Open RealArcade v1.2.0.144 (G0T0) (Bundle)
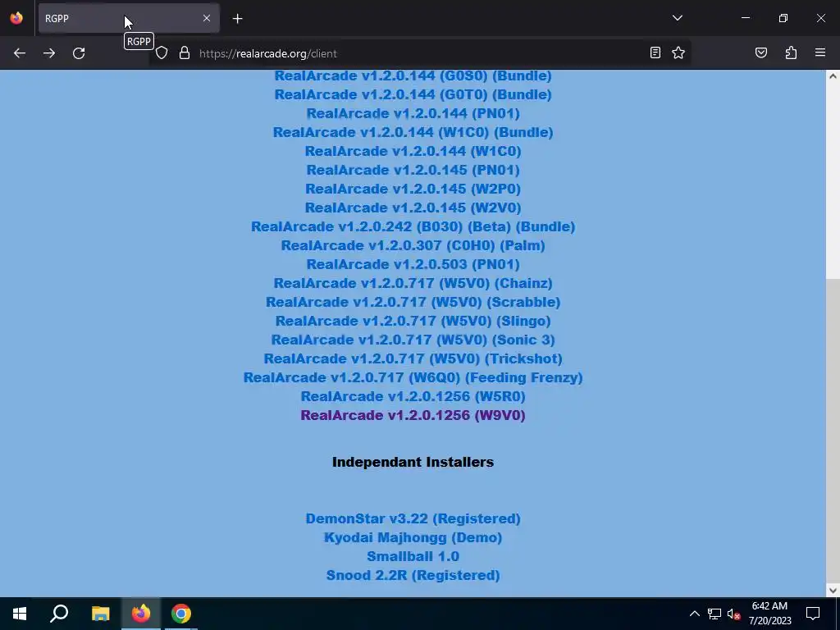Image resolution: width=840 pixels, height=630 pixels. (x=413, y=94)
